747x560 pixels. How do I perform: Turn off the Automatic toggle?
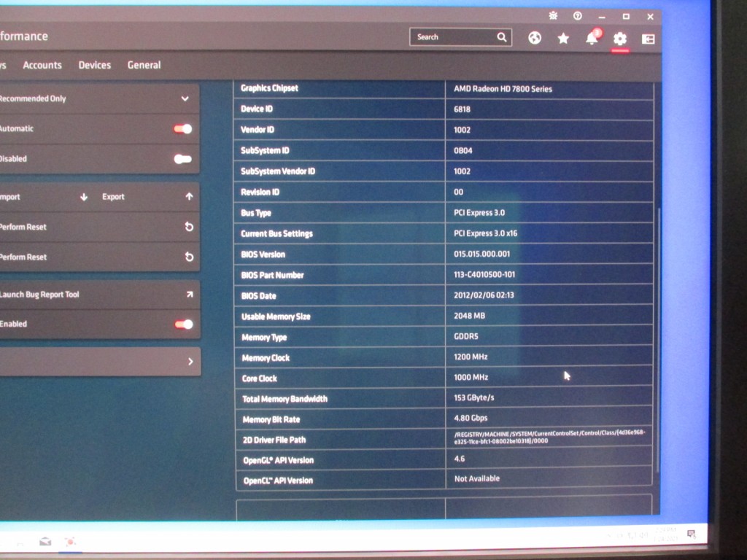point(183,128)
